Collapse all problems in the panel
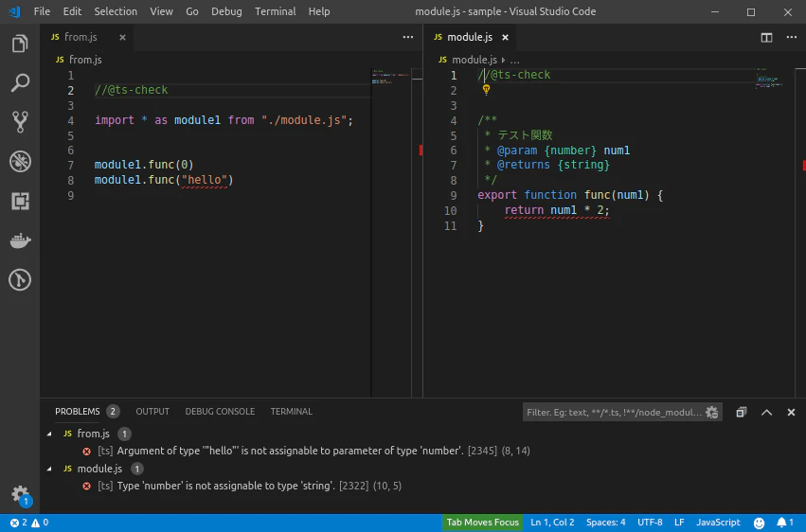 click(x=742, y=412)
